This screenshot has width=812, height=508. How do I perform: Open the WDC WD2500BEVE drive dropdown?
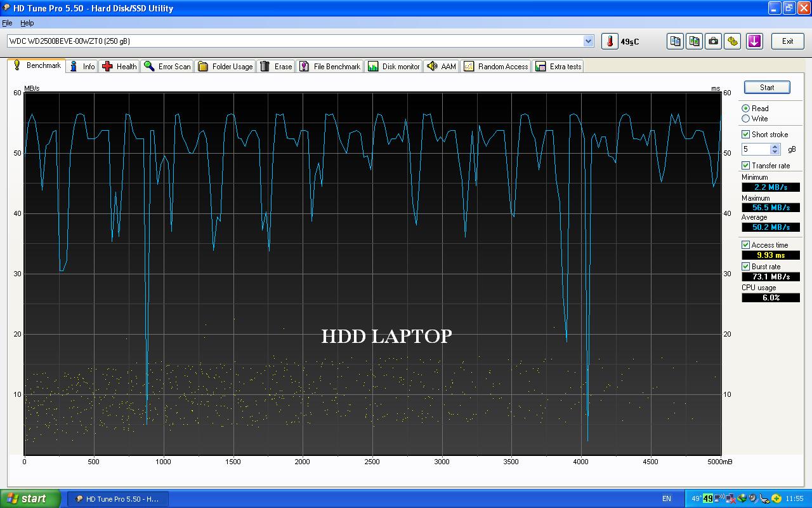point(588,41)
